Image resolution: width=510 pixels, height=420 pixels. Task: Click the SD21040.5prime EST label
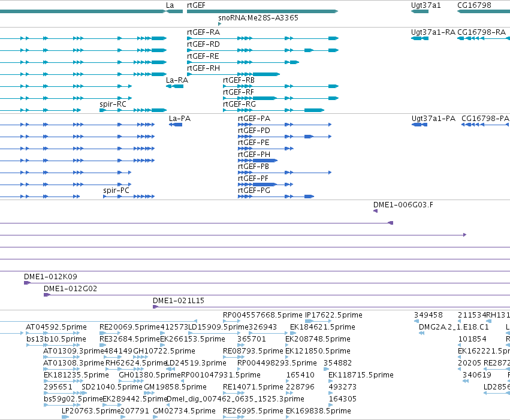[112, 387]
